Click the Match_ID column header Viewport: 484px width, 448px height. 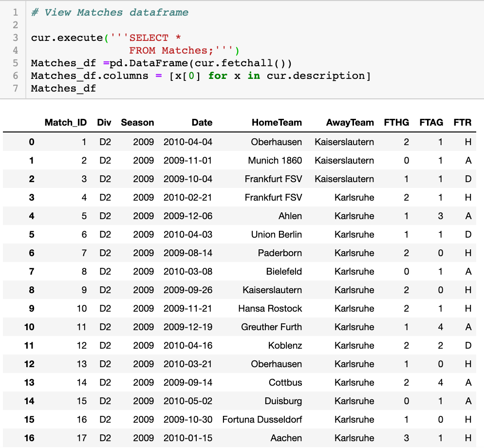click(x=65, y=123)
